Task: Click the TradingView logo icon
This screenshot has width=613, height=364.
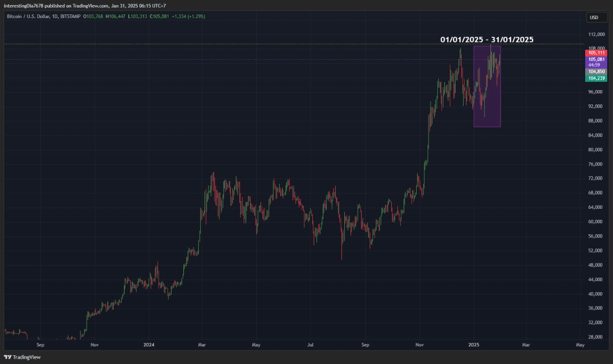Action: (x=7, y=357)
